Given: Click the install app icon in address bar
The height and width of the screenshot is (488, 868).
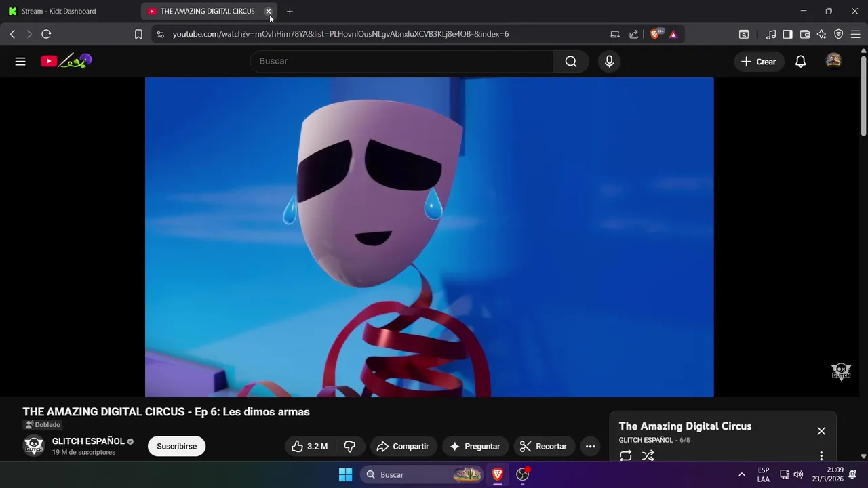Looking at the screenshot, I should [615, 34].
